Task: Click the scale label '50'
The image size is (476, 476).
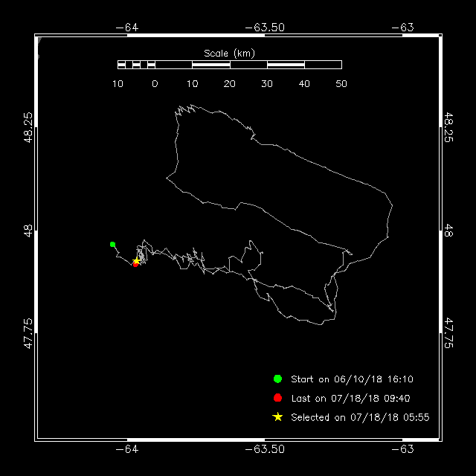Action: (341, 84)
